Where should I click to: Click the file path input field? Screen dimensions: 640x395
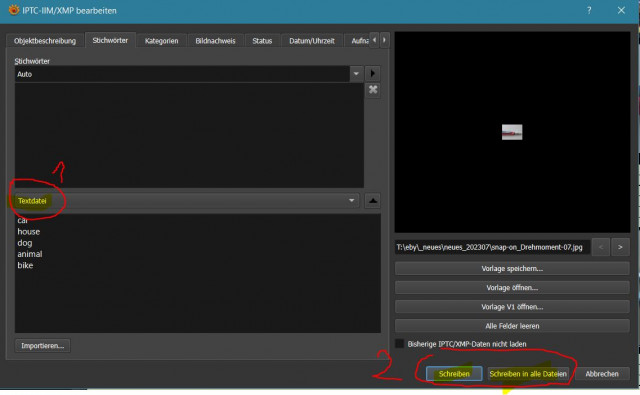(x=492, y=247)
